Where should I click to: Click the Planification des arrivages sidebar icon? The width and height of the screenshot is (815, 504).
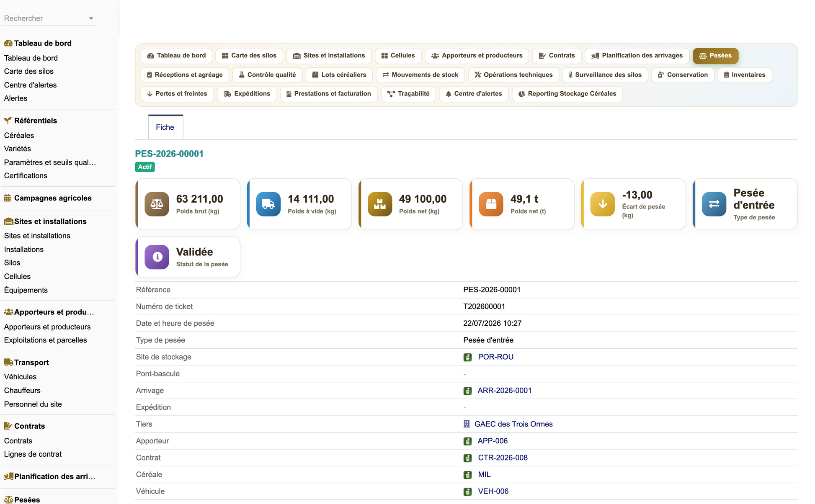8,476
